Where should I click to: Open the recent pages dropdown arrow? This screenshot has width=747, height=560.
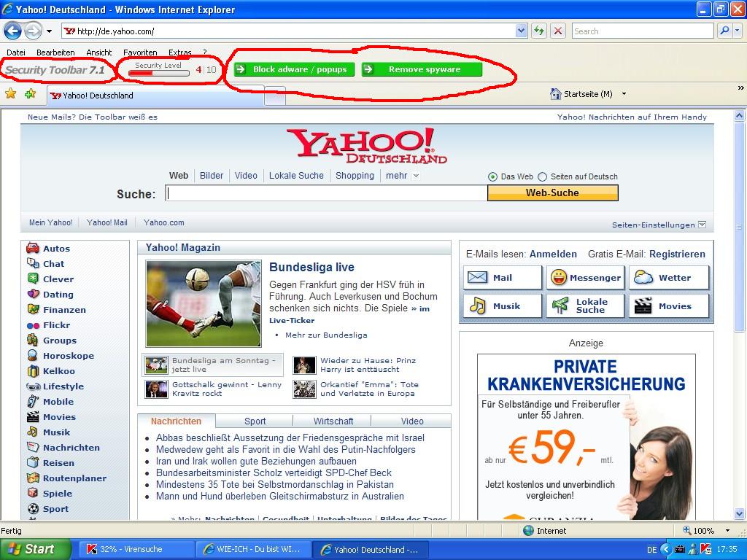pyautogui.click(x=49, y=31)
